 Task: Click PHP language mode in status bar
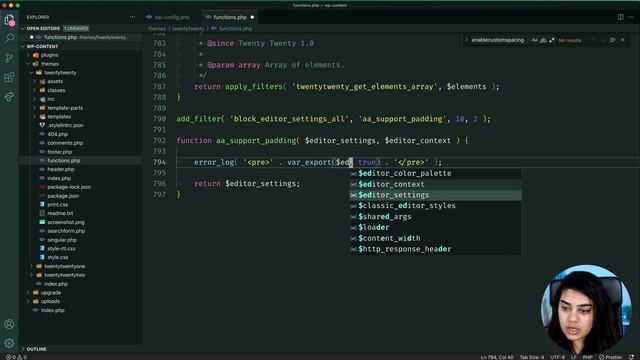click(587, 357)
